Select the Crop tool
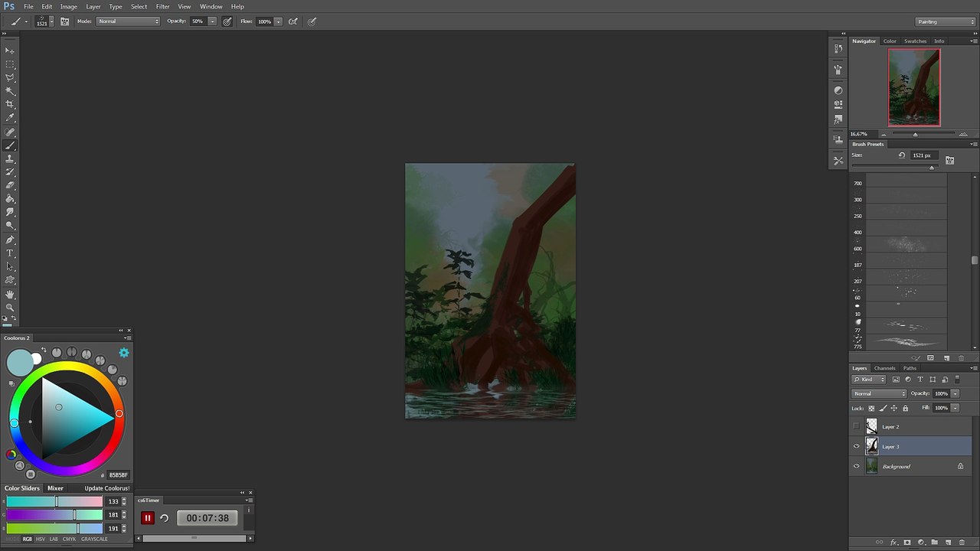This screenshot has width=980, height=551. [x=10, y=104]
